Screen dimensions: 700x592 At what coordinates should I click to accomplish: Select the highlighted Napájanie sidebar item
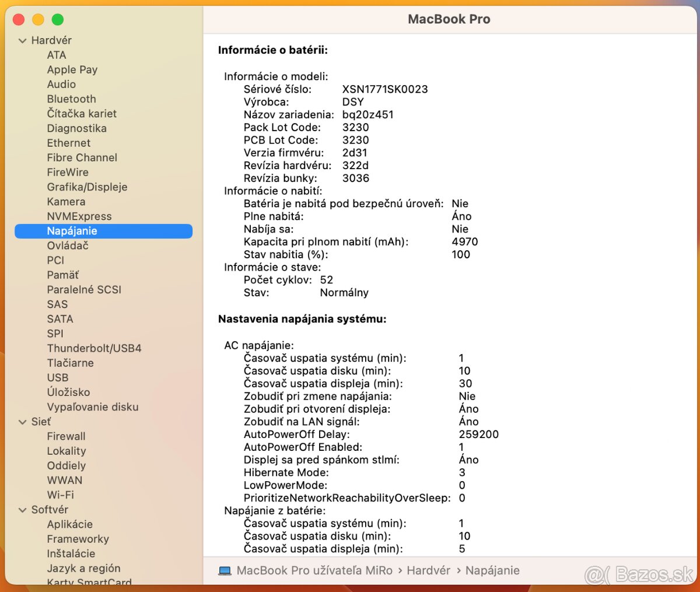point(71,231)
